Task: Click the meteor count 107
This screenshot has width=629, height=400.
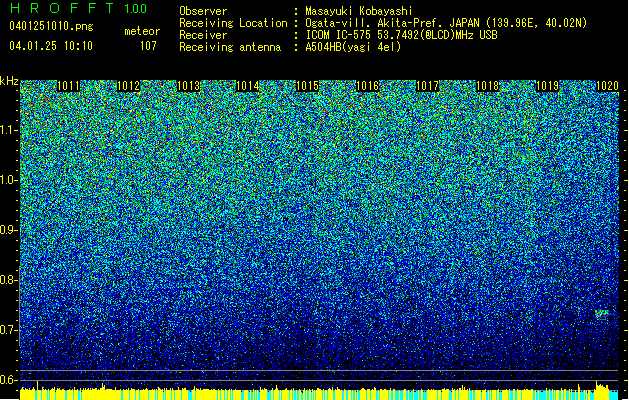Action: [x=148, y=46]
